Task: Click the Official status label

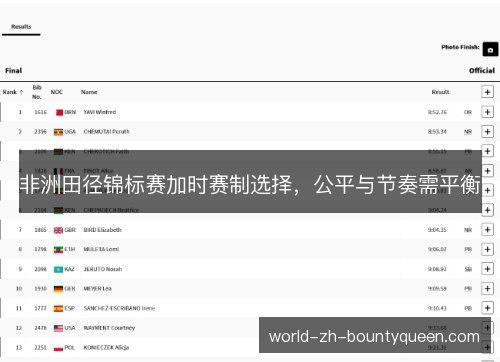Action: pos(482,71)
